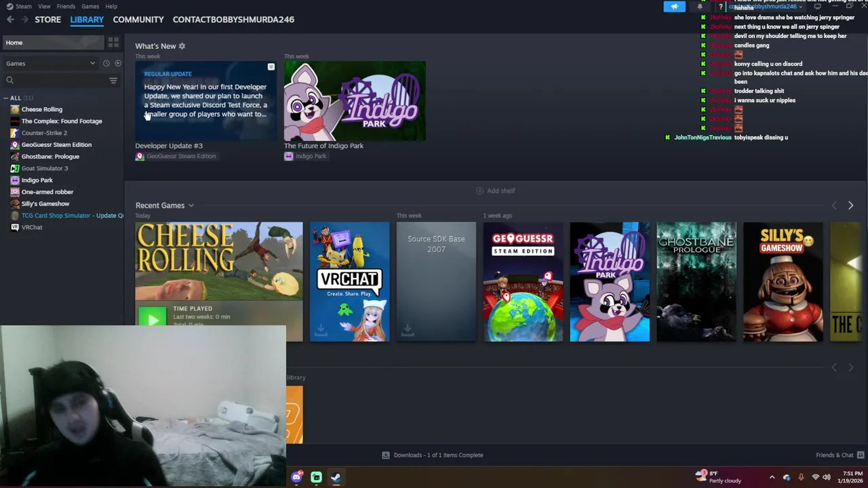Select Counter-Strike 2 in the sidebar
The height and width of the screenshot is (488, 868).
tap(44, 133)
